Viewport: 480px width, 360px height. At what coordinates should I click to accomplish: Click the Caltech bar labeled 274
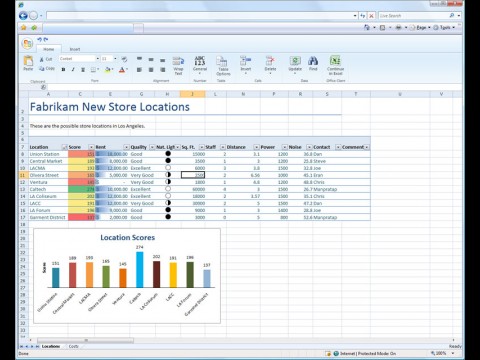140,269
